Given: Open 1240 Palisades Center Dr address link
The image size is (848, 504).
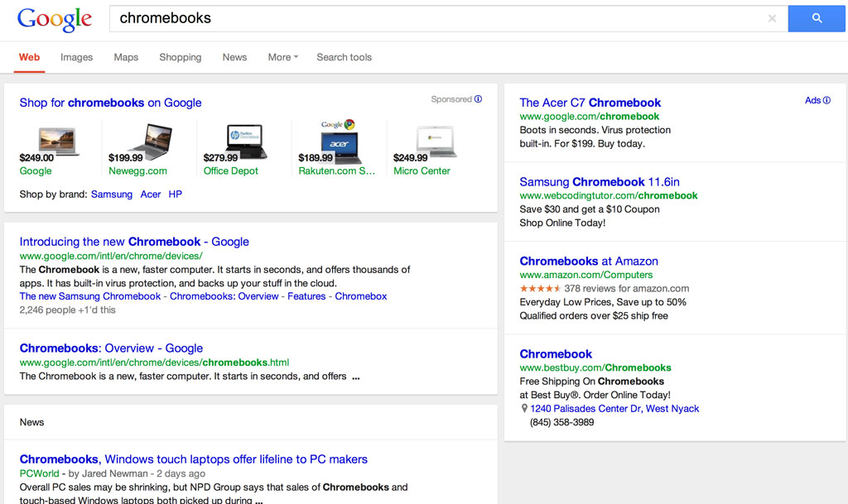Looking at the screenshot, I should (614, 408).
